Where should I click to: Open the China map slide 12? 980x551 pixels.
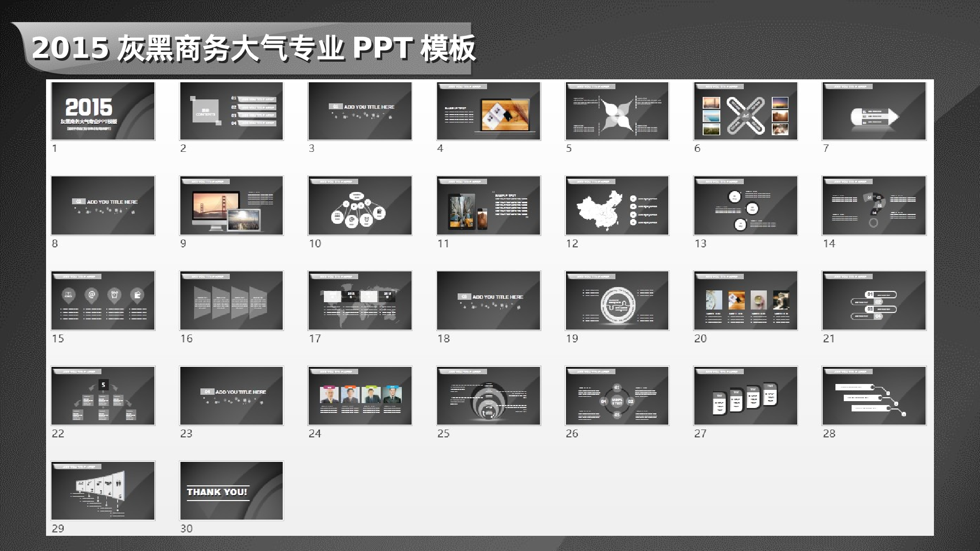pyautogui.click(x=616, y=206)
